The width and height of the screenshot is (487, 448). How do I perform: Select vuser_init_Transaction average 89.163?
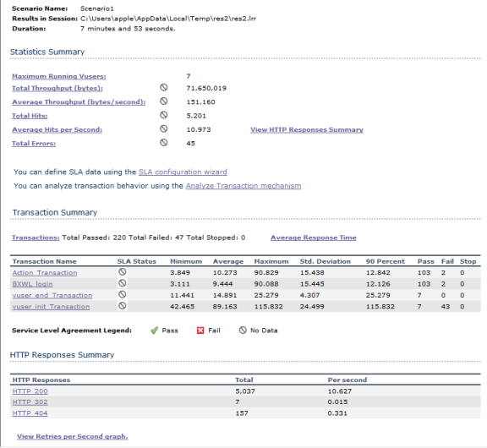click(x=225, y=307)
